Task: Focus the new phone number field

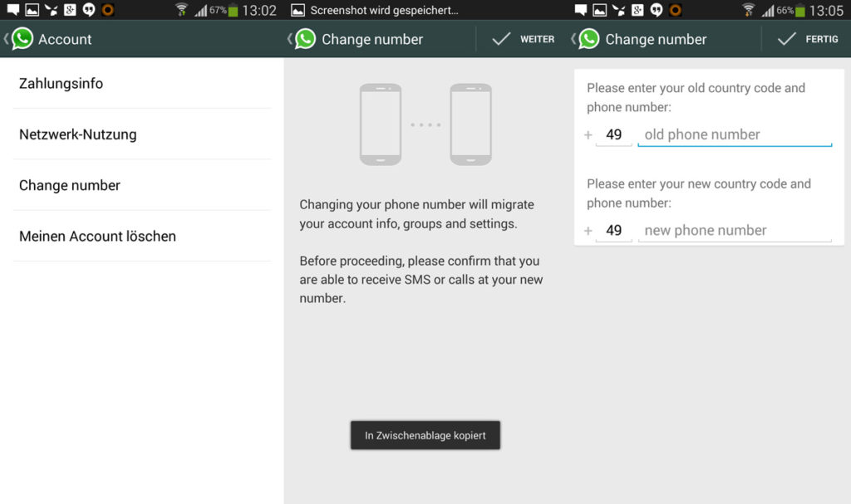Action: [735, 231]
